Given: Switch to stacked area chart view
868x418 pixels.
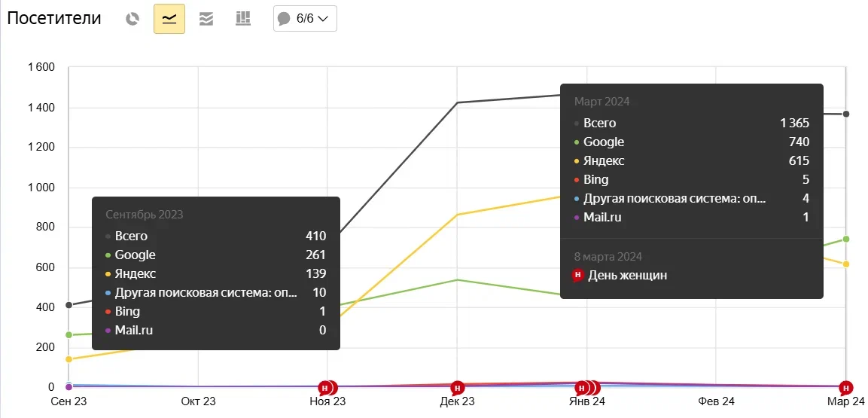Looking at the screenshot, I should 206,19.
